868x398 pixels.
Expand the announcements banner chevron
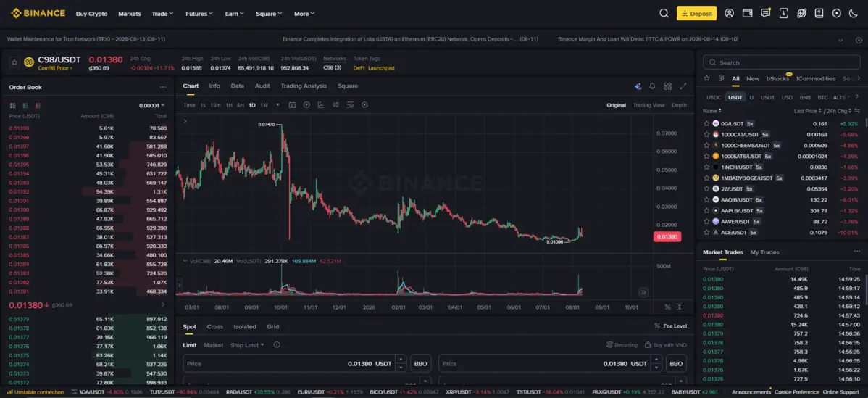[841, 40]
